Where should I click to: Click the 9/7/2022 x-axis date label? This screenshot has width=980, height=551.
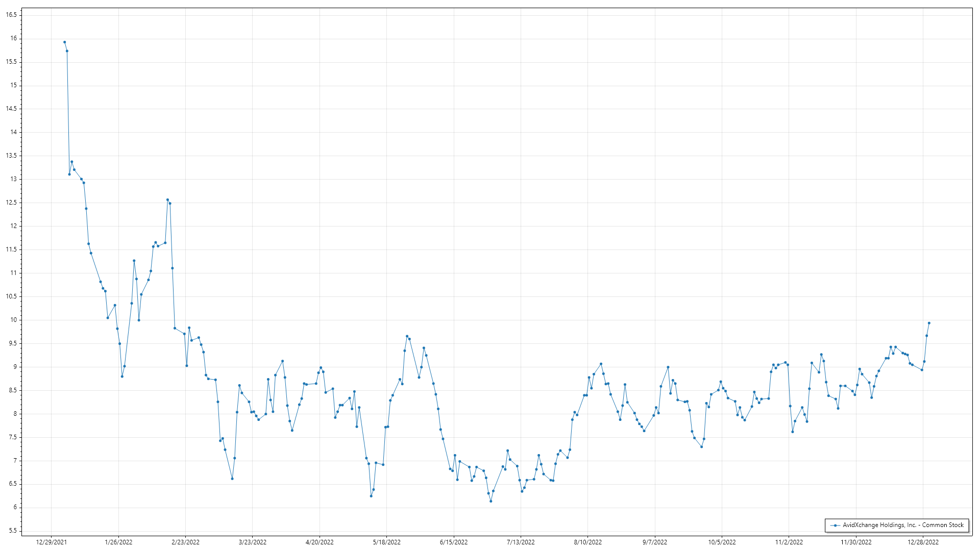coord(655,542)
